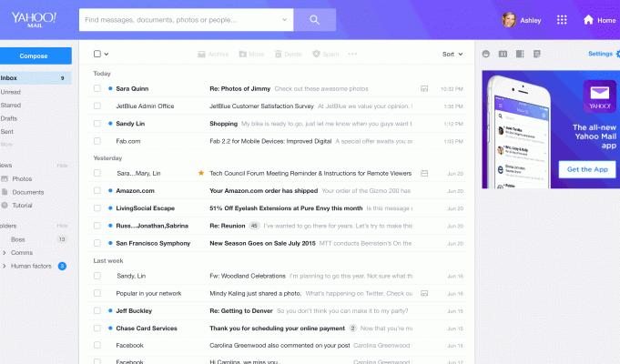Screen dimensions: 620x364
Task: Click unread dot on Sandy Lin email
Action: [110, 124]
